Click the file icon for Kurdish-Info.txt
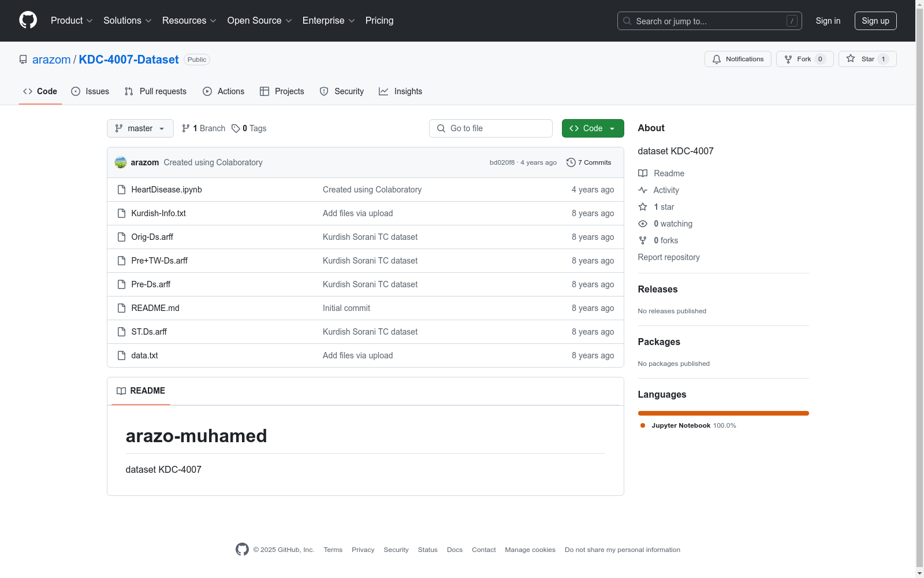The height and width of the screenshot is (578, 924). (x=121, y=213)
